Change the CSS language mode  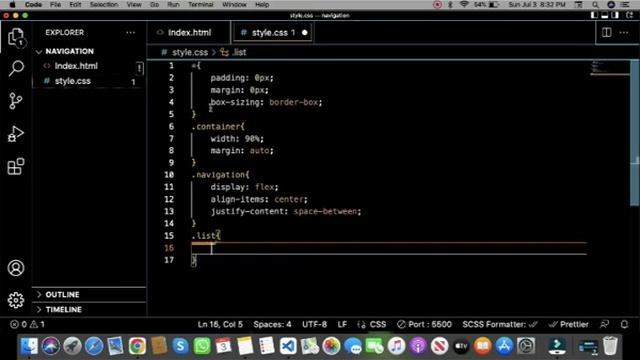tap(378, 324)
